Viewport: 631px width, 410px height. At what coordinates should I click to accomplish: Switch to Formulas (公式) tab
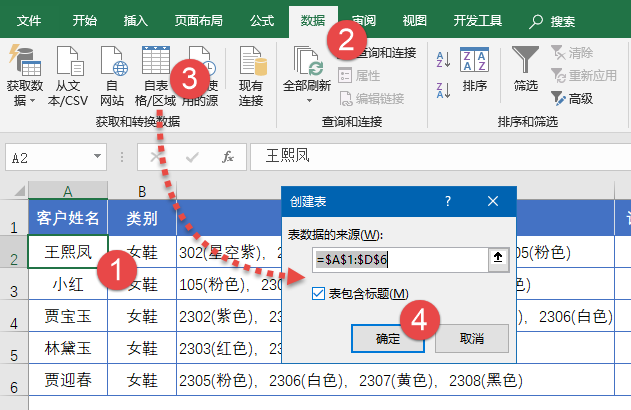(x=262, y=21)
